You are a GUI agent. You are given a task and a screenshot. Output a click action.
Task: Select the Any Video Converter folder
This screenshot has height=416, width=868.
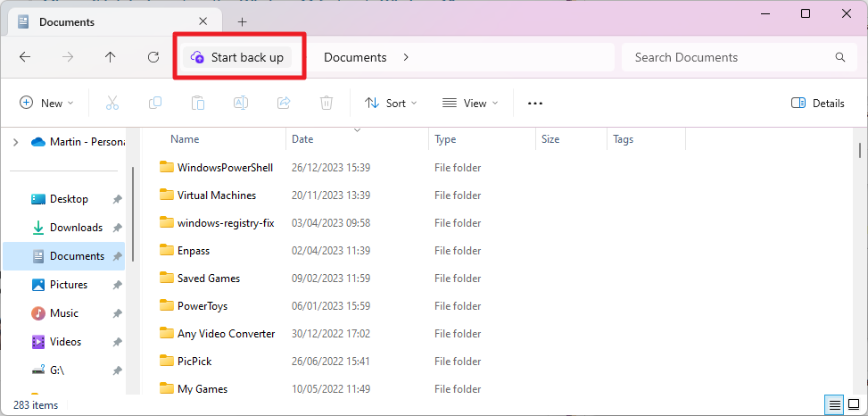pyautogui.click(x=226, y=334)
